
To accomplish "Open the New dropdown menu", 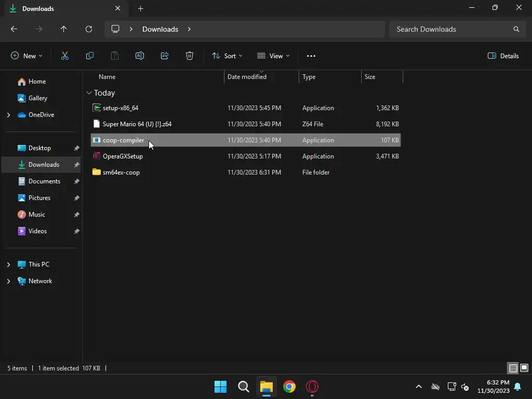I will pyautogui.click(x=27, y=56).
